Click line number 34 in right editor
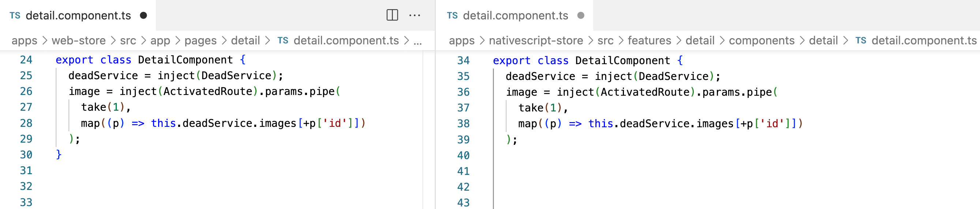 [463, 60]
